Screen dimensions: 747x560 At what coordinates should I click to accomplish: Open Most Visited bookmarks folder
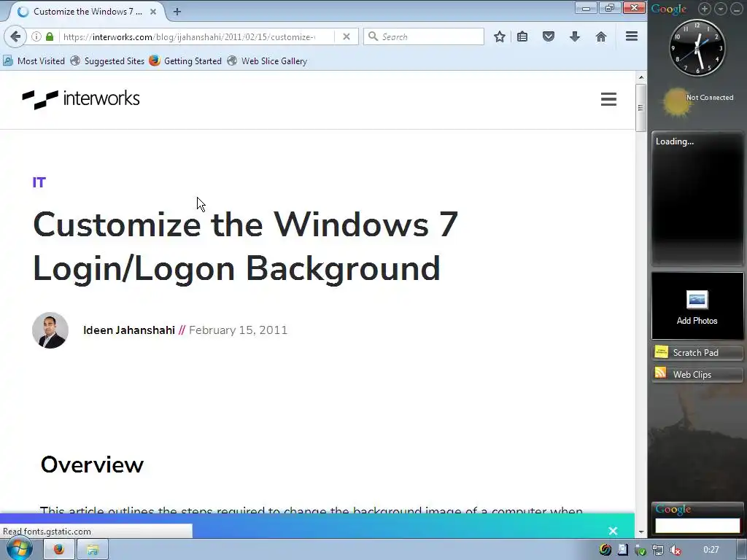tap(34, 61)
